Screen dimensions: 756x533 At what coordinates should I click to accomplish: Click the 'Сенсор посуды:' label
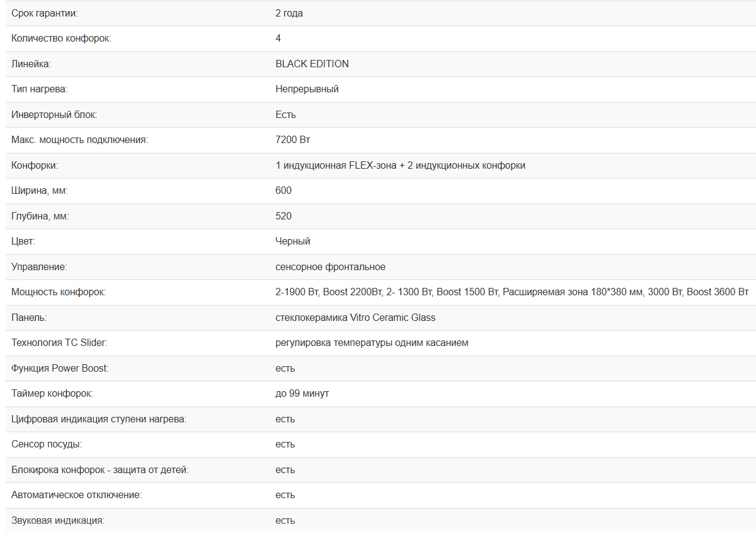pyautogui.click(x=46, y=444)
